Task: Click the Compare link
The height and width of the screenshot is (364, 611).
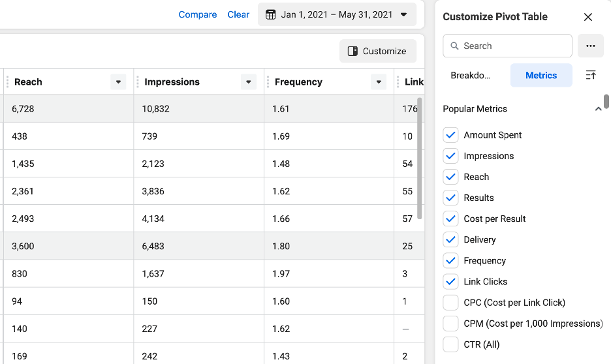Action: 197,14
